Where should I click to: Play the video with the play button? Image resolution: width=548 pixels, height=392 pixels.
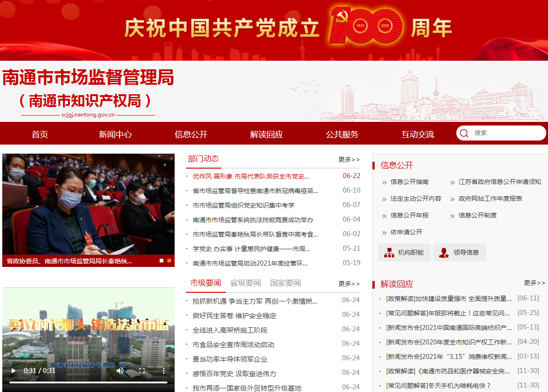pos(13,371)
